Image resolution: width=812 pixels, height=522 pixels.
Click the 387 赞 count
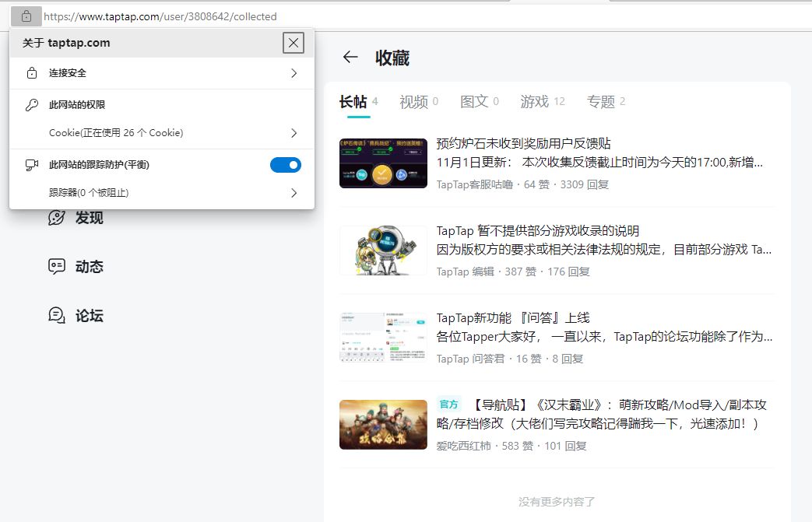(521, 272)
